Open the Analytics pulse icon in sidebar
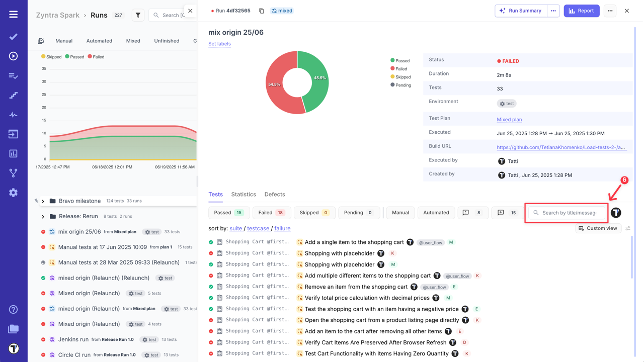The width and height of the screenshot is (644, 362). (13, 114)
